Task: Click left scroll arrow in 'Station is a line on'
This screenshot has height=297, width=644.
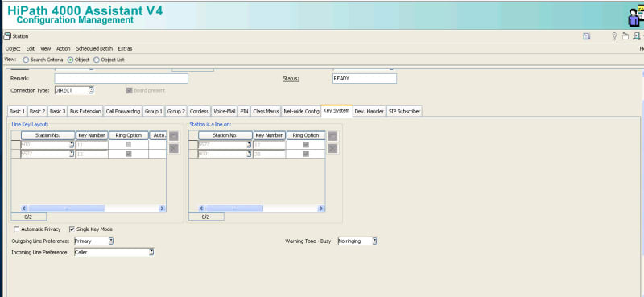Action: 202,208
